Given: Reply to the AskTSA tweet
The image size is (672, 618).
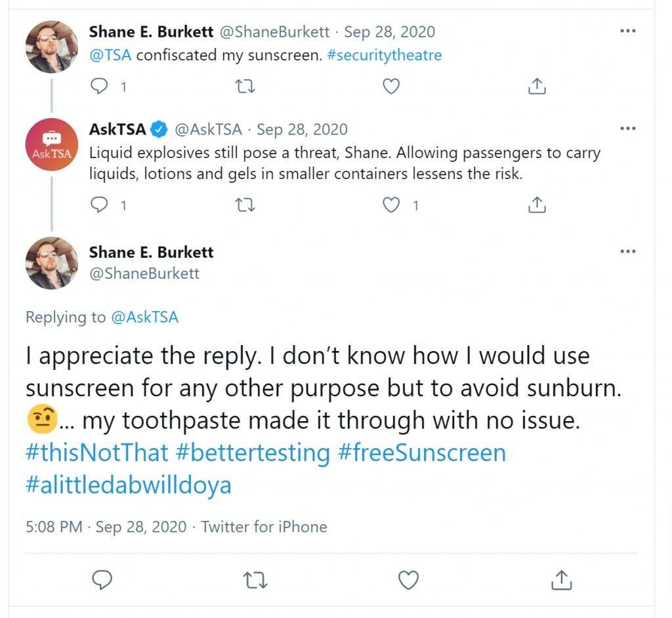Looking at the screenshot, I should coord(99,205).
